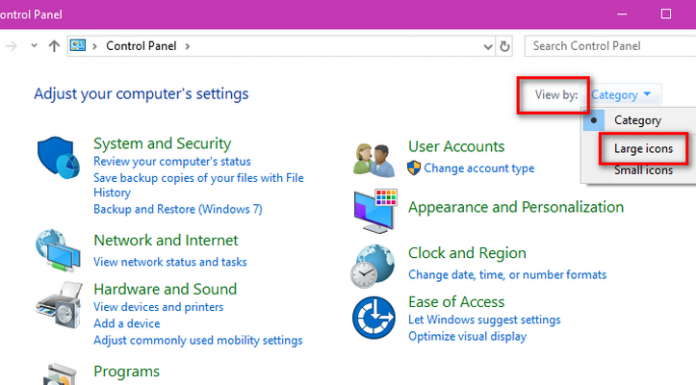Open the Ease of Access heading link
The width and height of the screenshot is (696, 385).
456,302
